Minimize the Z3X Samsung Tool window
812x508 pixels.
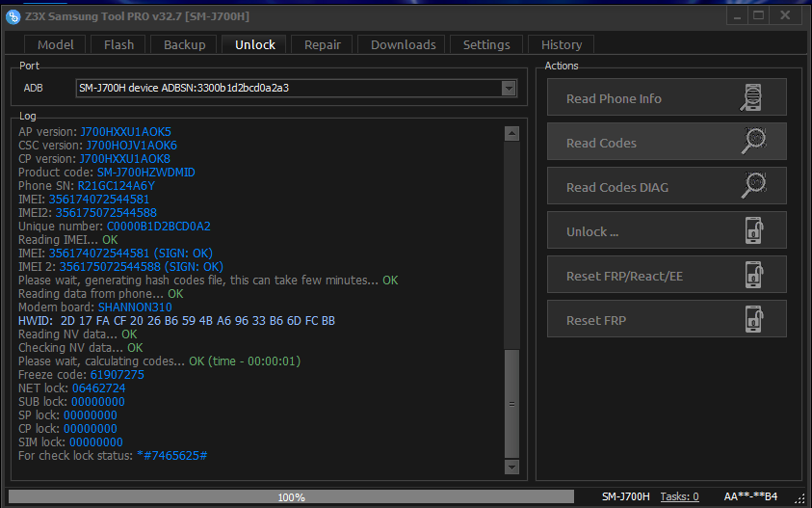coord(737,16)
